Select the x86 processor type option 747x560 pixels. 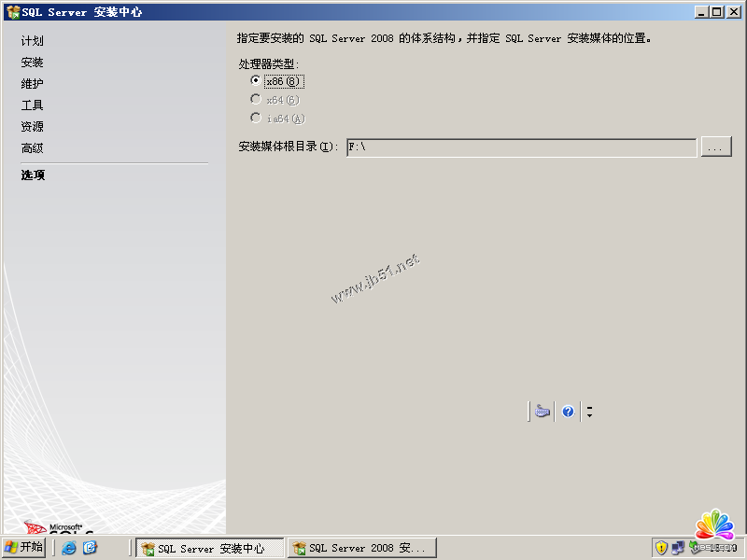click(256, 81)
